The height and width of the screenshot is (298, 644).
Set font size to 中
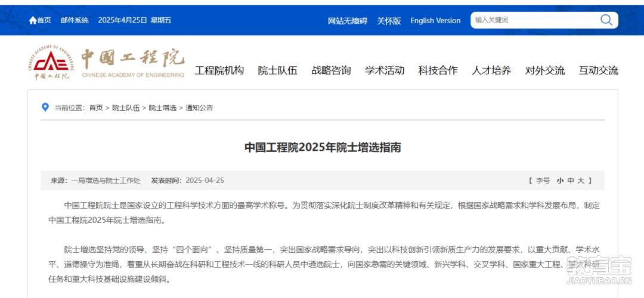[571, 181]
